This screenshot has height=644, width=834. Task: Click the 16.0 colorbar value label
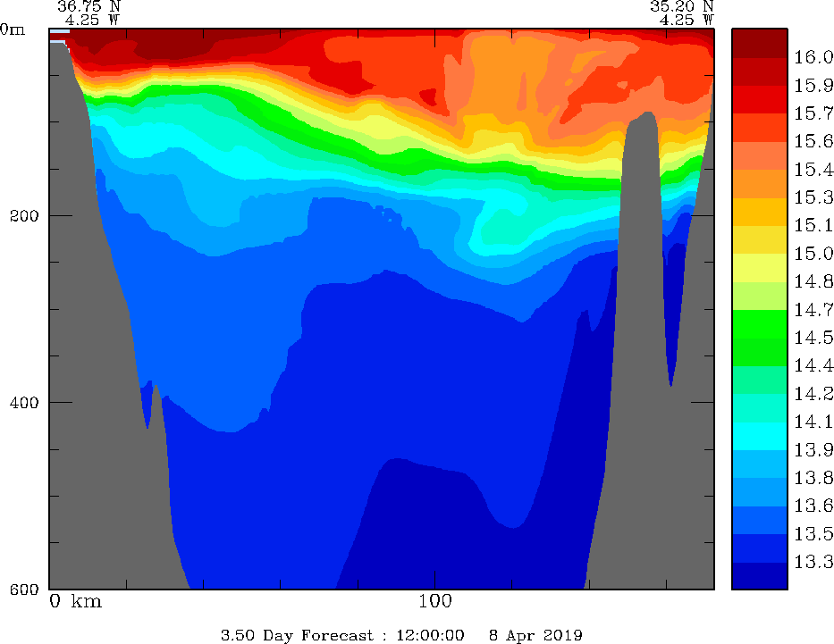click(813, 57)
